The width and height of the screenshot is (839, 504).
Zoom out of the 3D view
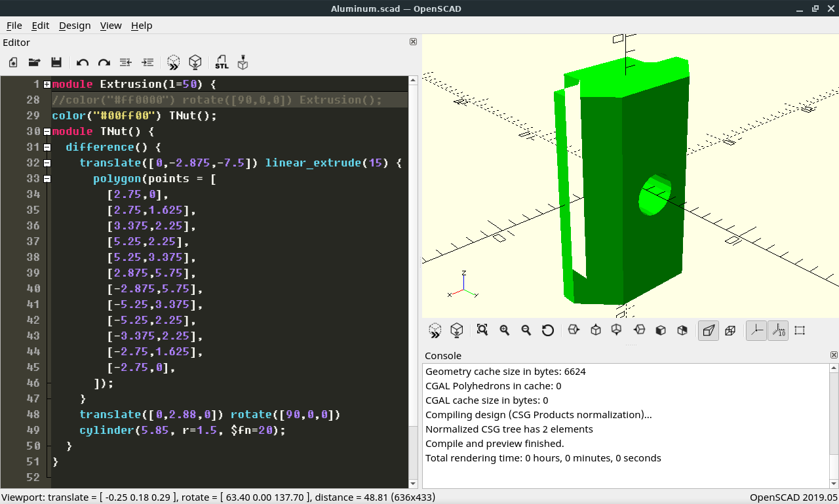click(526, 330)
